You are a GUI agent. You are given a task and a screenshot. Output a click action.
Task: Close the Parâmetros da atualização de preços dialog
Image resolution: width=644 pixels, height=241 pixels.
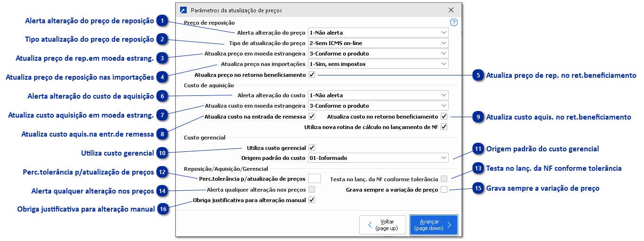[x=451, y=10]
